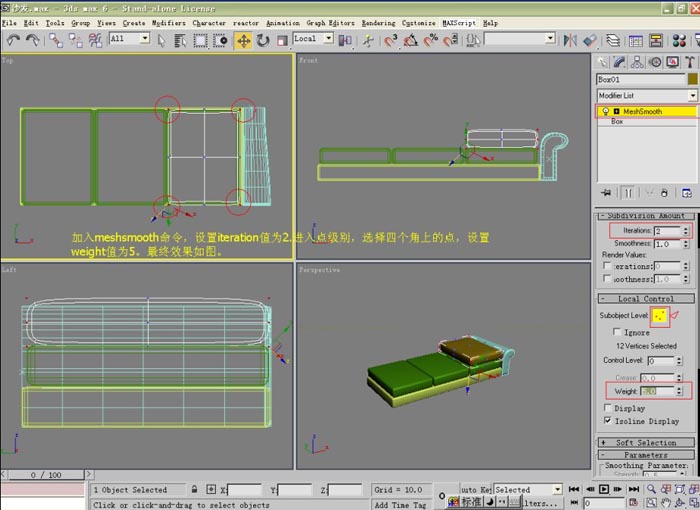Click the Play Animation button
Screen dimensions: 700x510
click(604, 489)
